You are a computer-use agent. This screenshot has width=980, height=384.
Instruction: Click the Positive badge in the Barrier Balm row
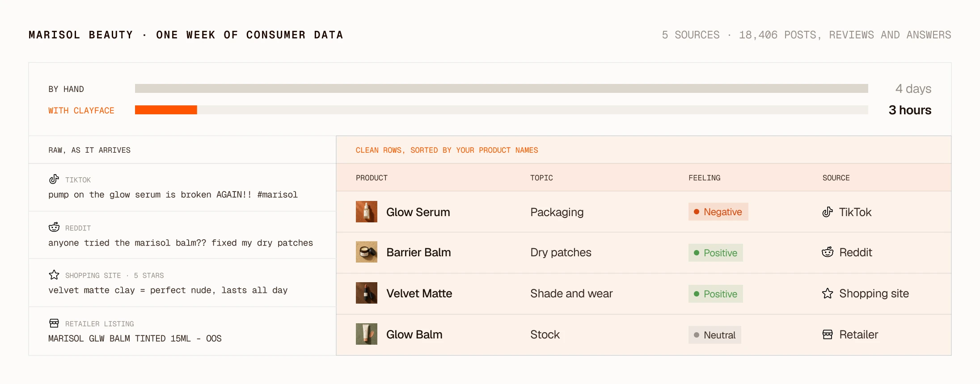[715, 253]
